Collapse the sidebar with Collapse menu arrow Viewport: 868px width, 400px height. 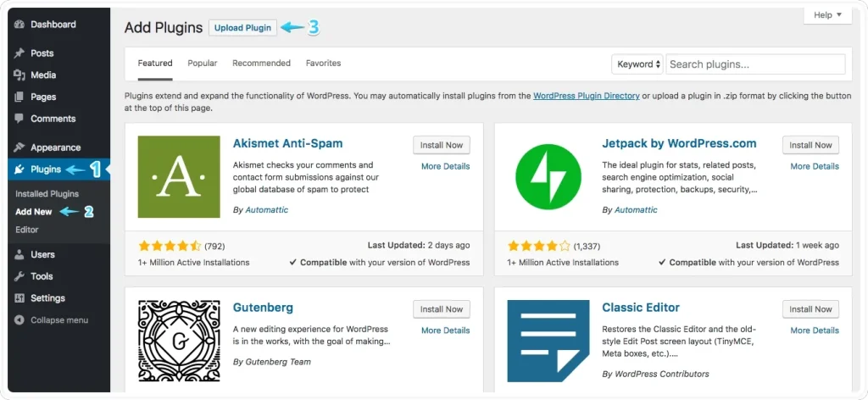(x=20, y=320)
